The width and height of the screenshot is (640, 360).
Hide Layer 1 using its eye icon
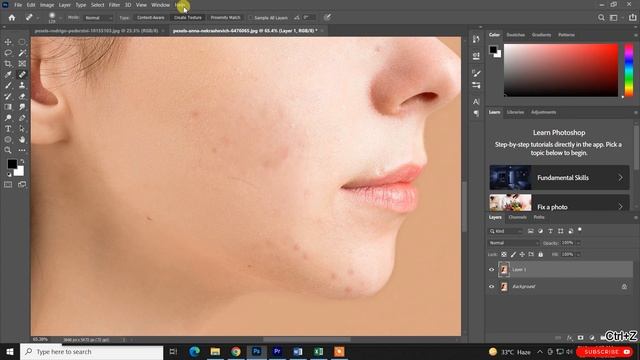pyautogui.click(x=491, y=270)
